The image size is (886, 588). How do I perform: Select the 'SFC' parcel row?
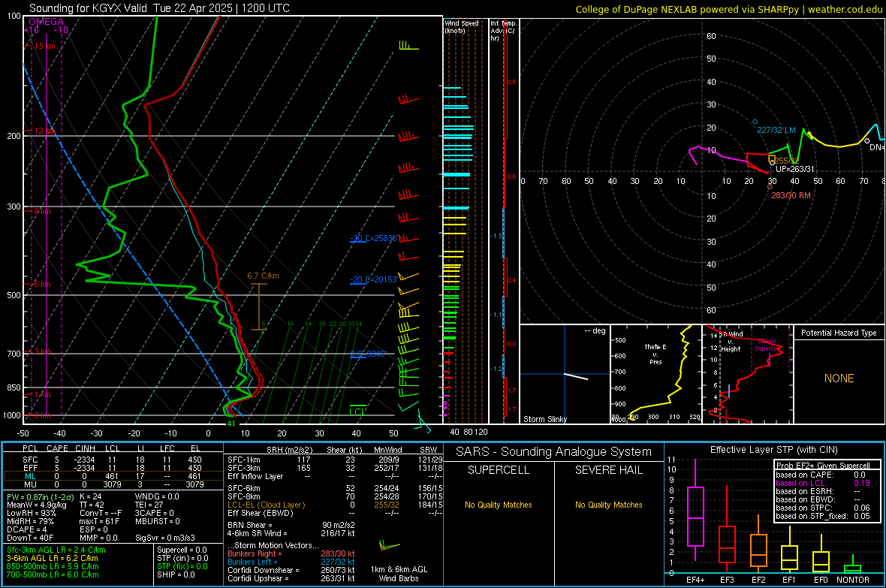click(112, 460)
